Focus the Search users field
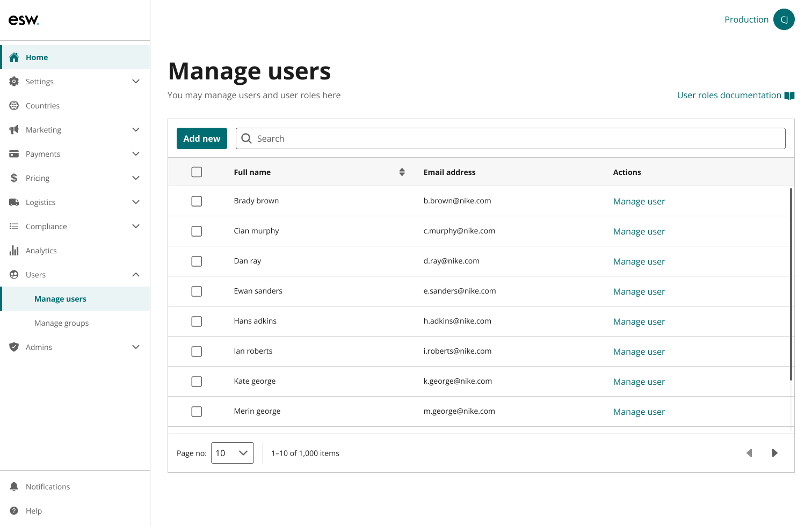This screenshot has height=527, width=812. [510, 138]
